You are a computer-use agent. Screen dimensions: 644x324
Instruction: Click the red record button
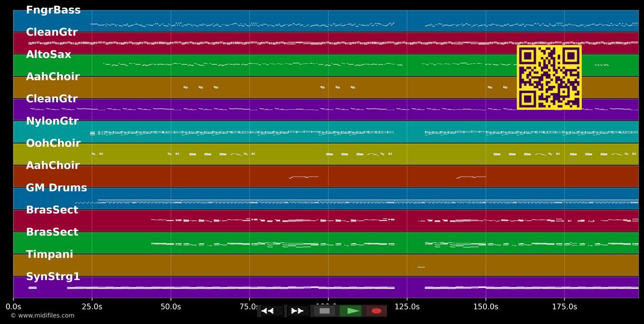point(376,311)
